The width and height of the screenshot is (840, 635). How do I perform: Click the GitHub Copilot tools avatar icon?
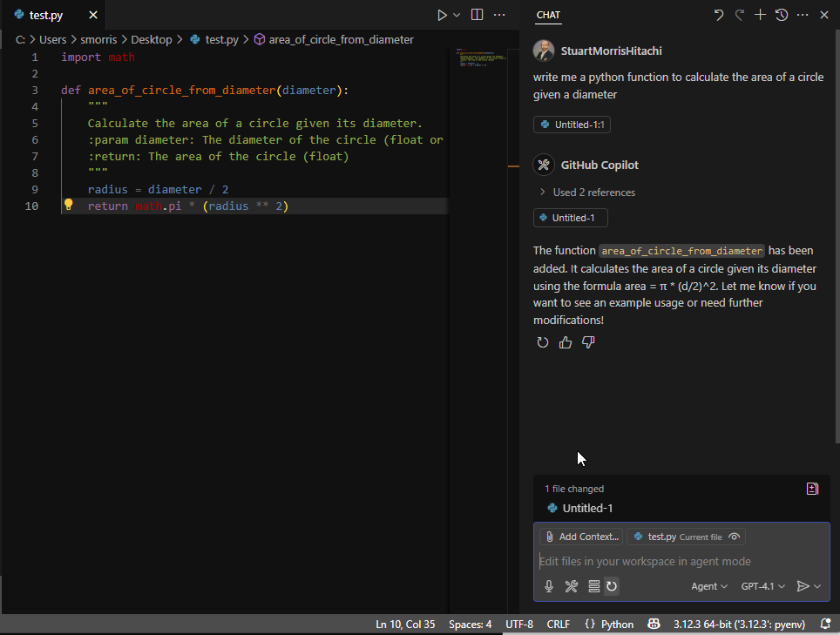(544, 165)
